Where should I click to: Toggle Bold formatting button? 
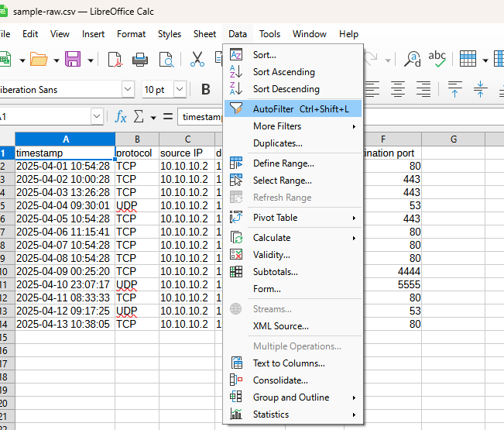click(x=205, y=89)
